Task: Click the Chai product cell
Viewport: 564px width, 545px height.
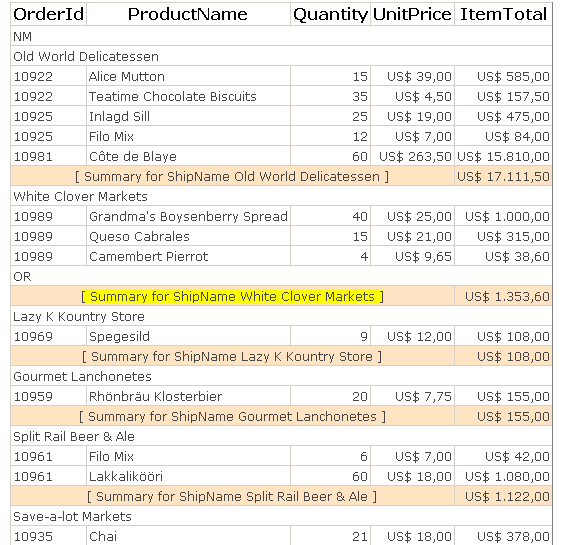Action: [188, 536]
